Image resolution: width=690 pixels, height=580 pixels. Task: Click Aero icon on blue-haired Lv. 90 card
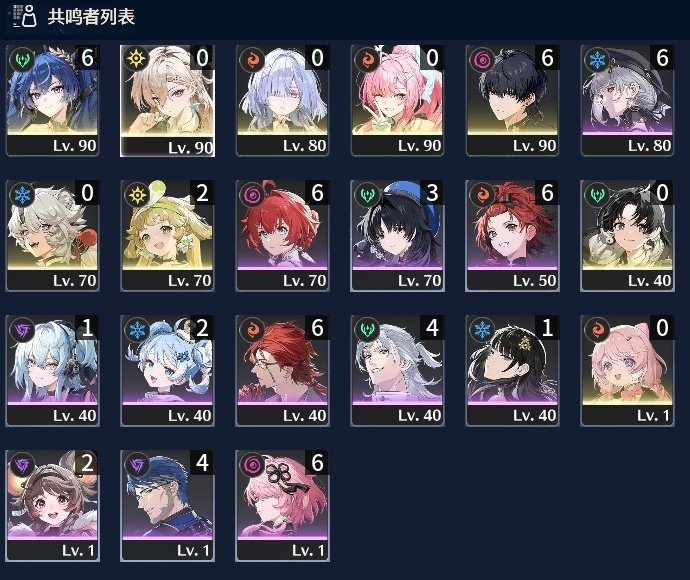(x=22, y=59)
